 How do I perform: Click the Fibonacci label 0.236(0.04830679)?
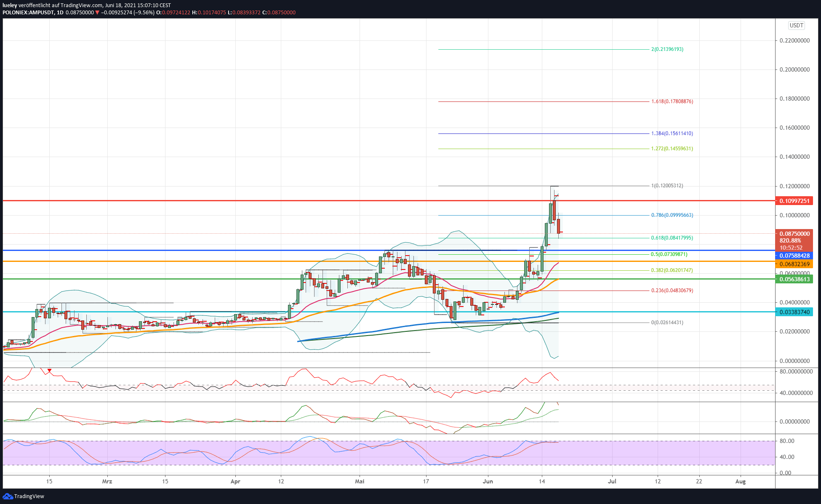click(x=672, y=291)
